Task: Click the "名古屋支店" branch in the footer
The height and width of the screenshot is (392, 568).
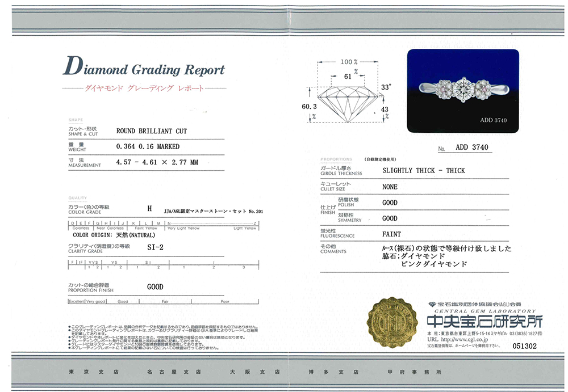Action: click(x=174, y=372)
